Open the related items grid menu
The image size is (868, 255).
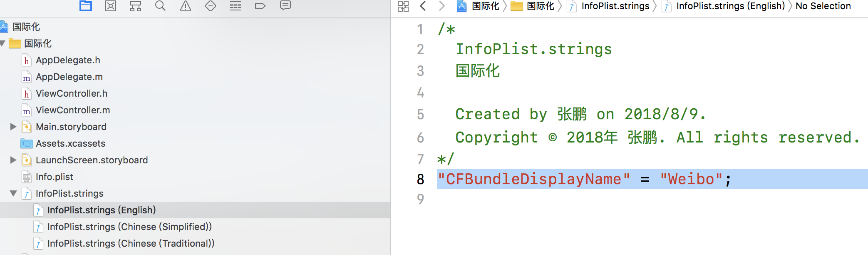pyautogui.click(x=403, y=6)
